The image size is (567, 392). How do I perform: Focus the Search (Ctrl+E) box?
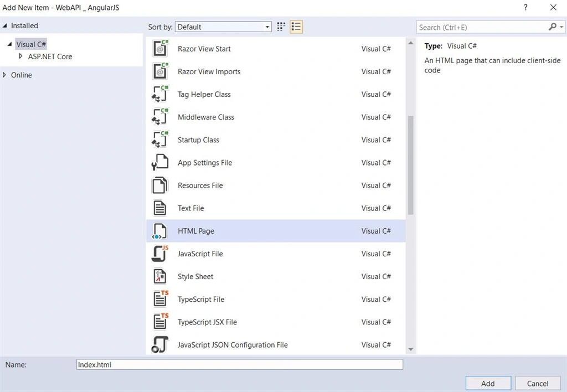(483, 27)
